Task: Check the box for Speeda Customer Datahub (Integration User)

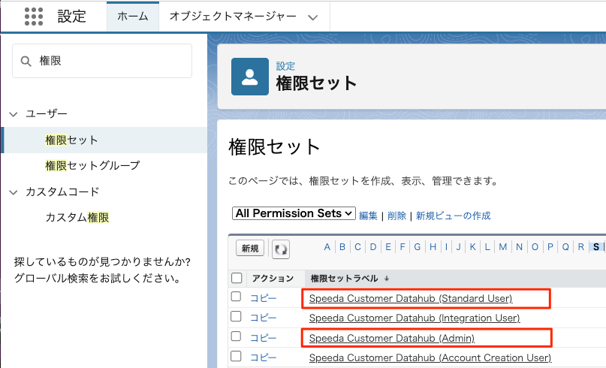Action: tap(236, 317)
